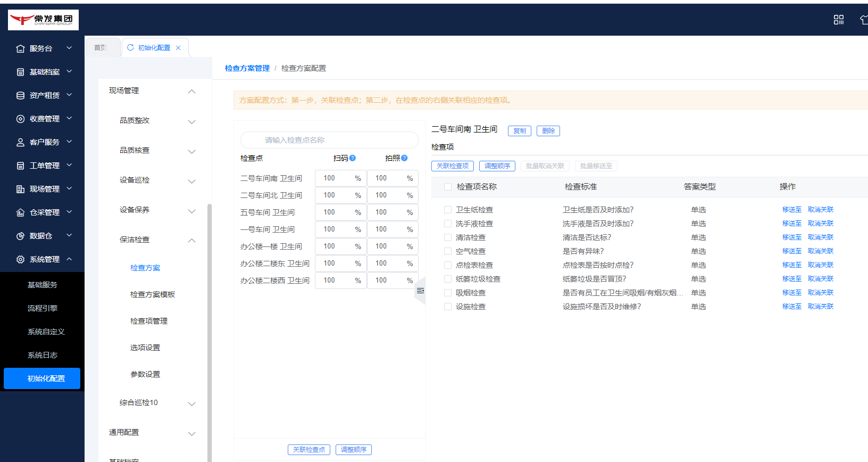This screenshot has height=462, width=868.
Task: Click 取消关联 for 清洁检查 row
Action: coord(820,237)
